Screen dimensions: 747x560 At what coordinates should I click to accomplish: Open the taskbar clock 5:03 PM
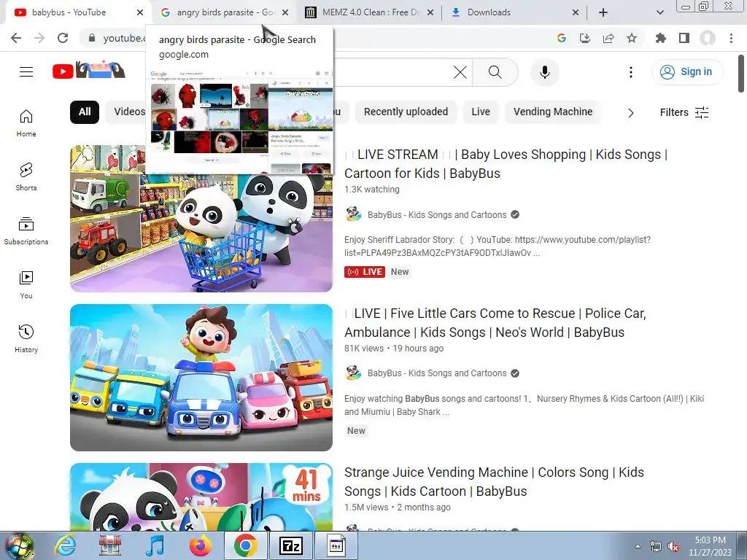coord(710,546)
